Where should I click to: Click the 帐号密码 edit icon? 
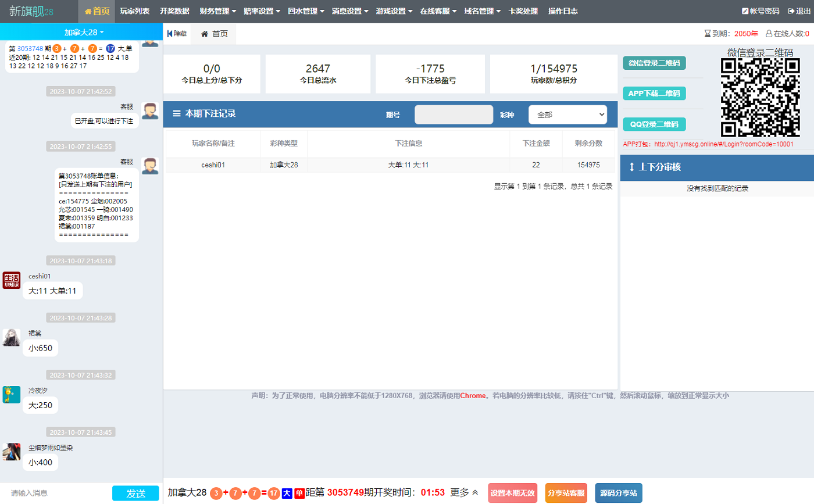(x=745, y=11)
